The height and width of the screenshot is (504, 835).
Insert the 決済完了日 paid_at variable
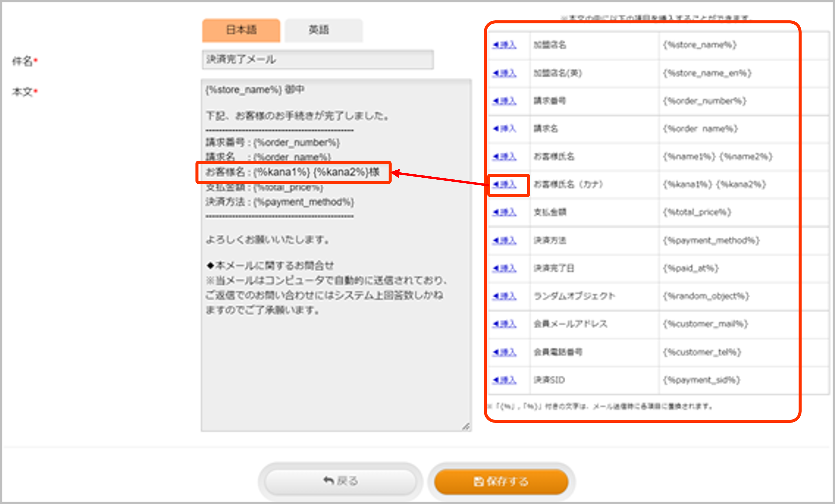click(504, 268)
